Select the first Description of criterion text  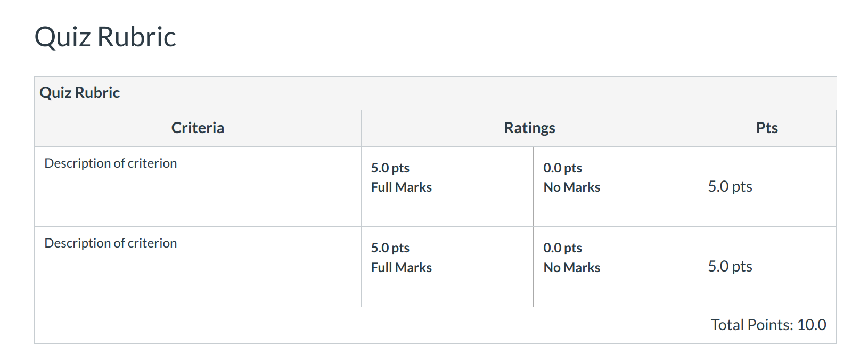tap(111, 163)
